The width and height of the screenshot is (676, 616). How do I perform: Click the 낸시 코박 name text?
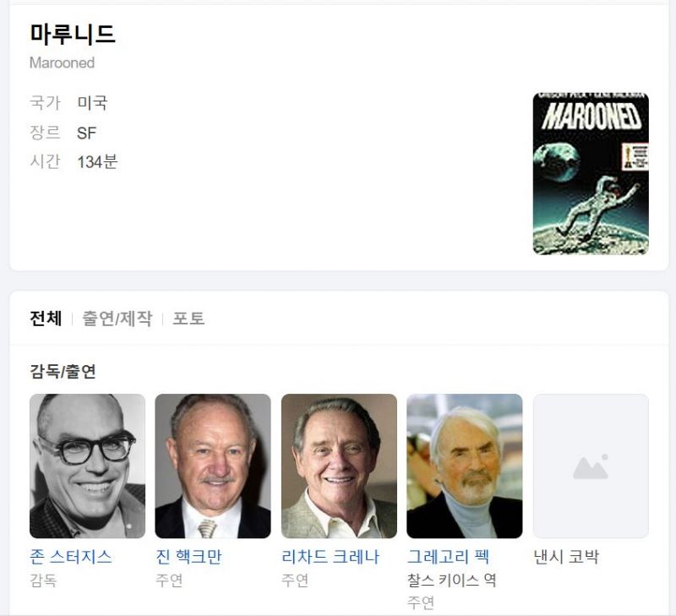tap(566, 557)
